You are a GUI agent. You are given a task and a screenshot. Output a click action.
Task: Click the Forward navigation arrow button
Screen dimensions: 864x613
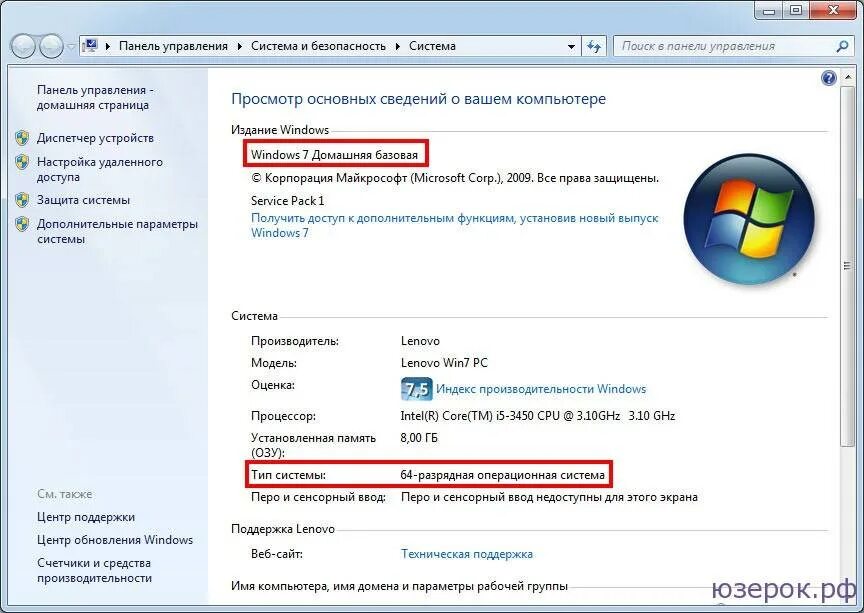point(51,46)
